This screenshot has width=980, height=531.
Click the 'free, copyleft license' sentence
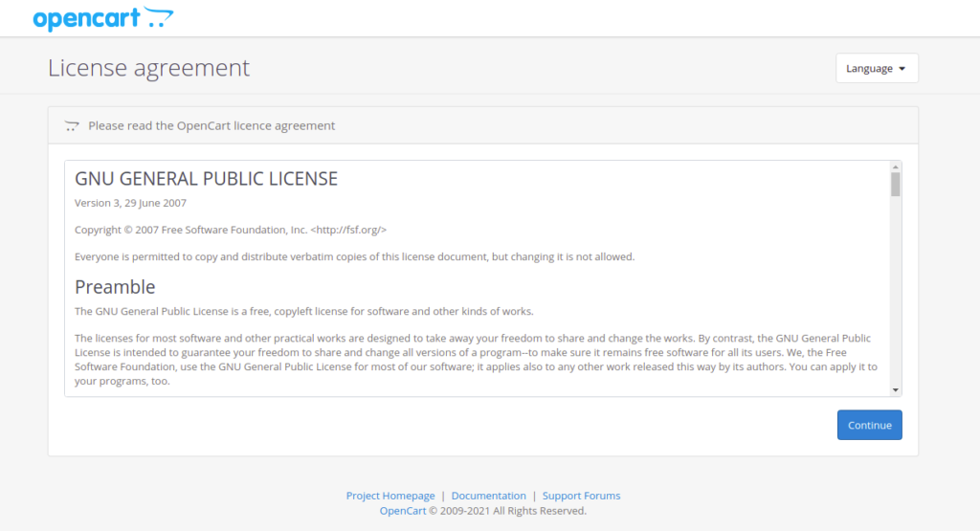[303, 311]
